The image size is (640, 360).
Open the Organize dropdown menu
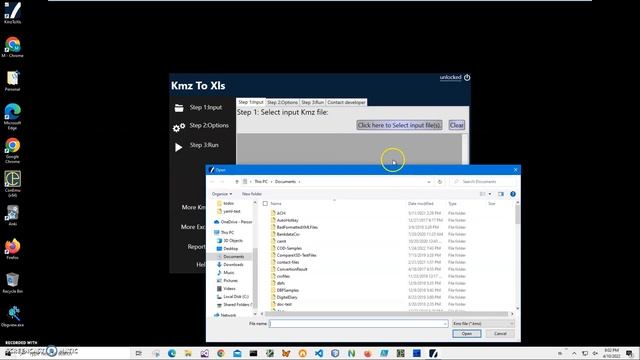click(x=222, y=194)
